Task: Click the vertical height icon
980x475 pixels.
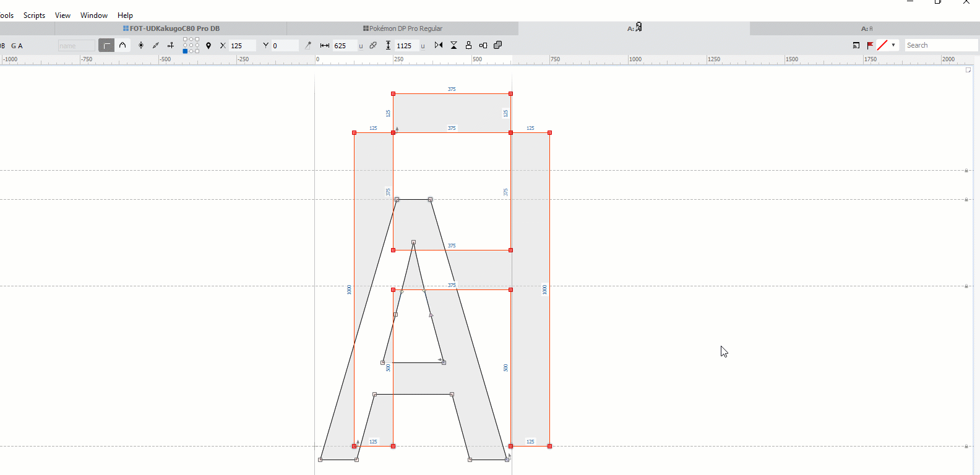Action: [388, 45]
